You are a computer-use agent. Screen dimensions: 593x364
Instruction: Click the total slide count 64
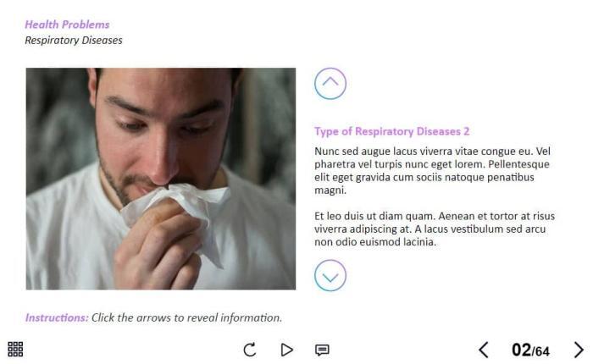(x=541, y=351)
